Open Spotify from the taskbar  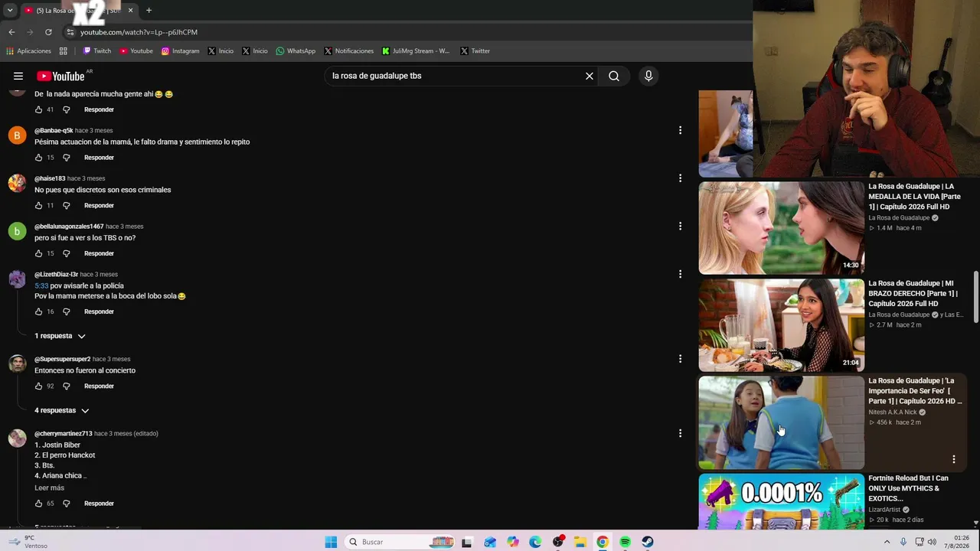626,542
